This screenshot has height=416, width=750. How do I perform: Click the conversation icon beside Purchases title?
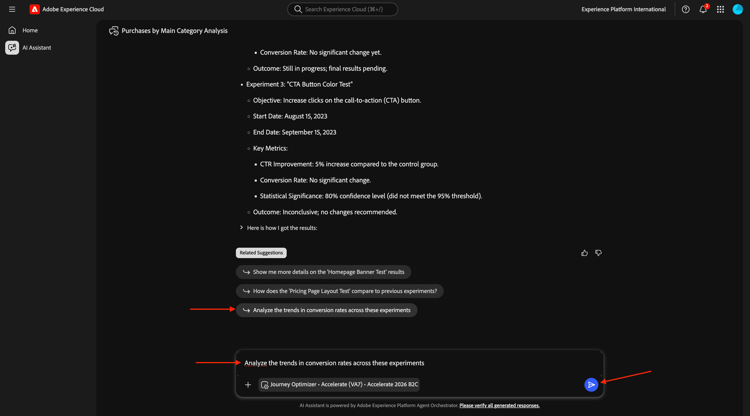[113, 31]
